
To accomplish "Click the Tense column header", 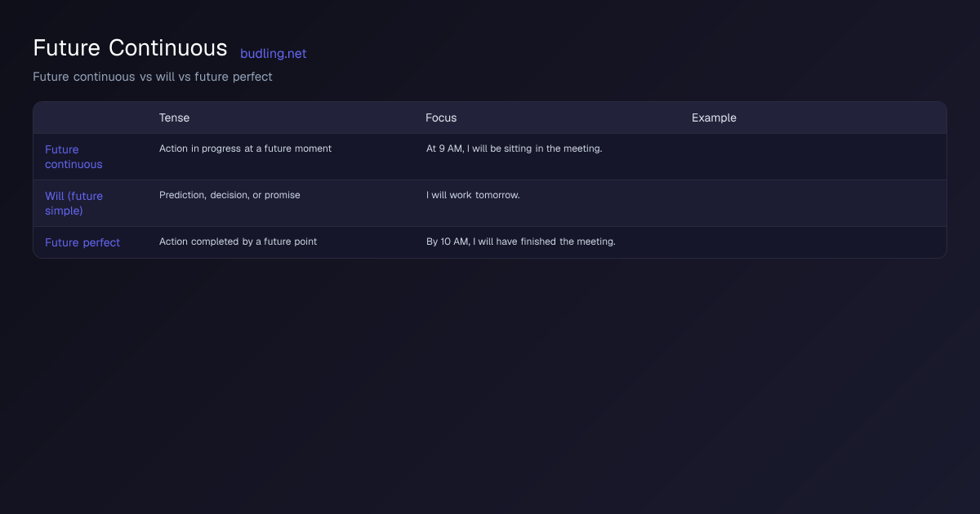I will [x=174, y=117].
